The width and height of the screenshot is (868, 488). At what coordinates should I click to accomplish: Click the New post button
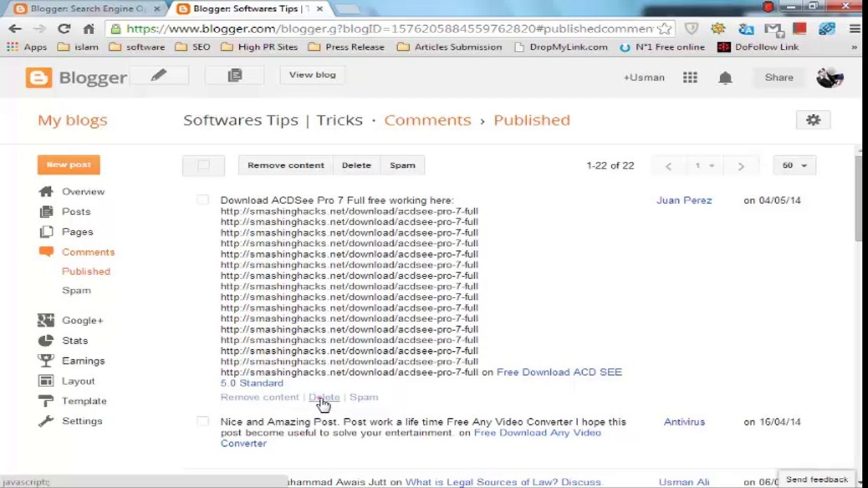coord(68,165)
